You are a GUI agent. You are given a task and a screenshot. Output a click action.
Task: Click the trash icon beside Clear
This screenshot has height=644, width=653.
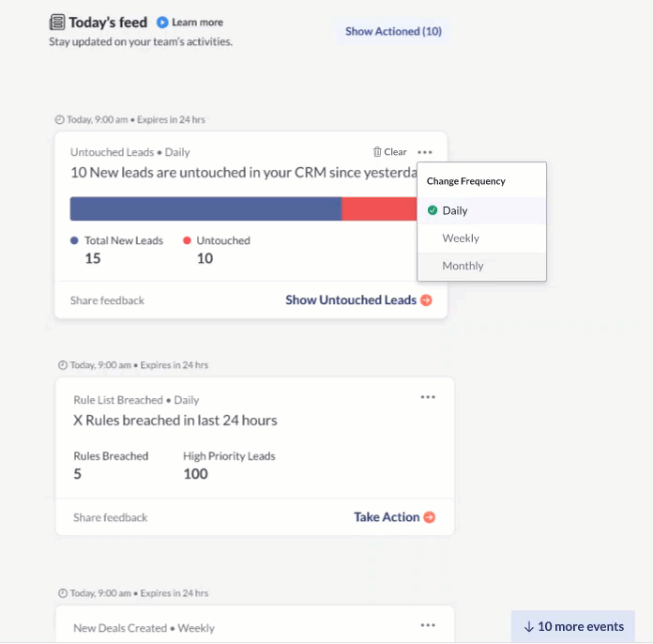coord(377,152)
